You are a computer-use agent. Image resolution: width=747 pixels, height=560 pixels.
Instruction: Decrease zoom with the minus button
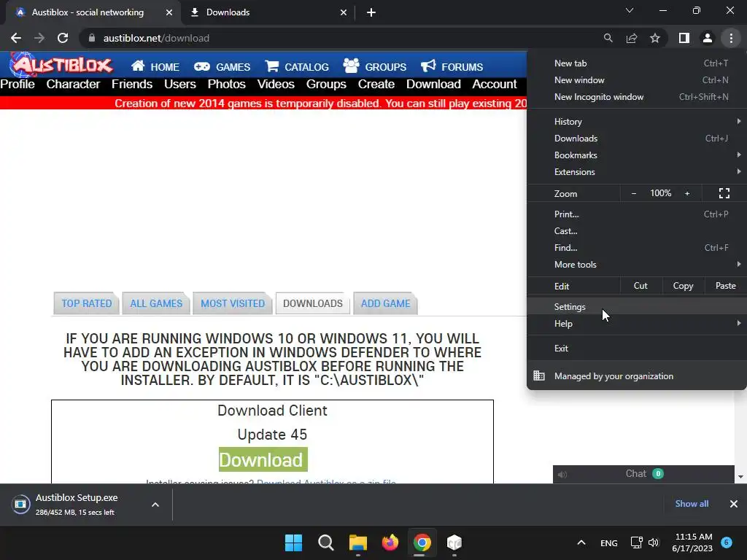(x=634, y=193)
